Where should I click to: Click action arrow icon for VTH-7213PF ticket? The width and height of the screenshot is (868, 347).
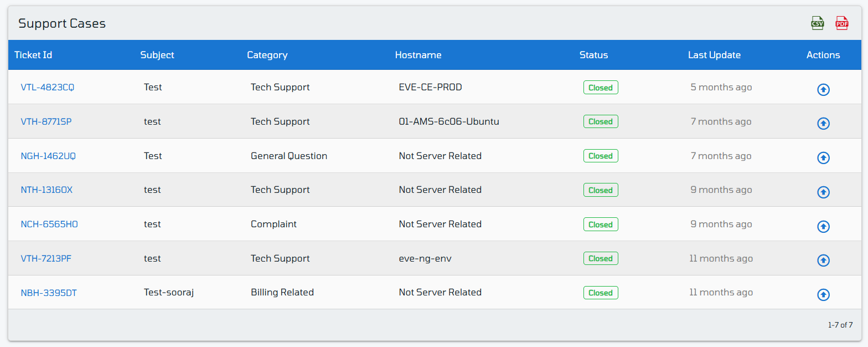point(823,261)
